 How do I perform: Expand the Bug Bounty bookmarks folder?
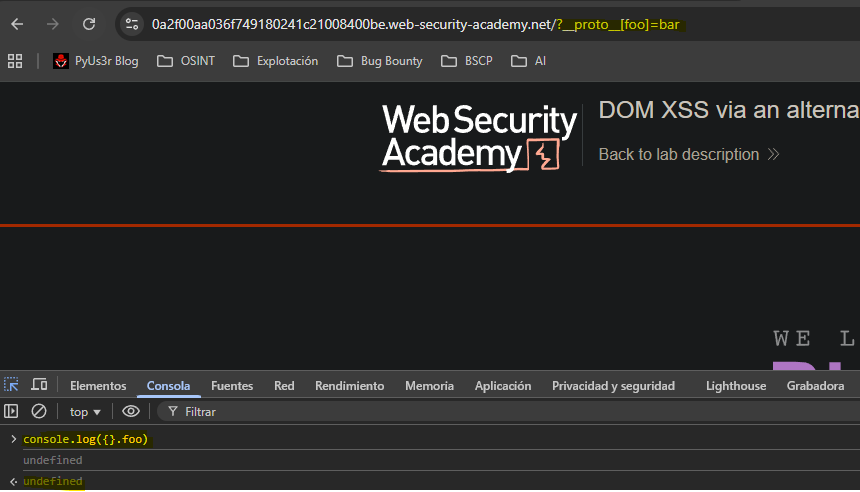(379, 61)
